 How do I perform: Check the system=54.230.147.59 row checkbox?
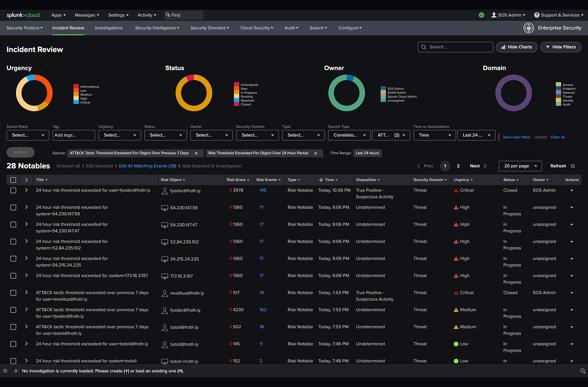(13, 207)
